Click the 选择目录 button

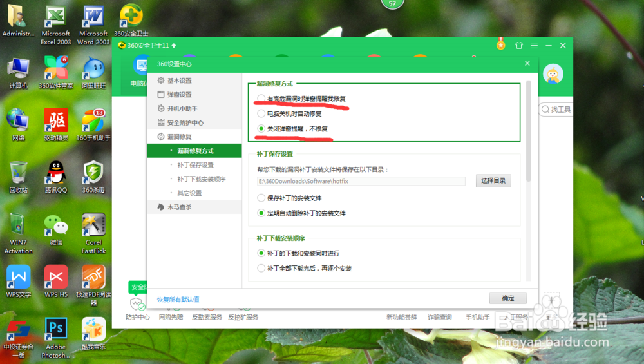[493, 181]
